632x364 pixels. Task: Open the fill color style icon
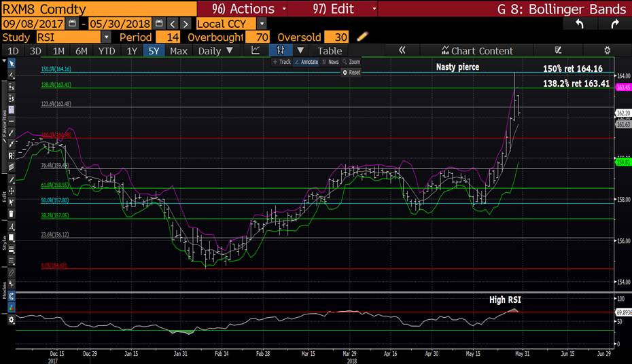pos(12,238)
